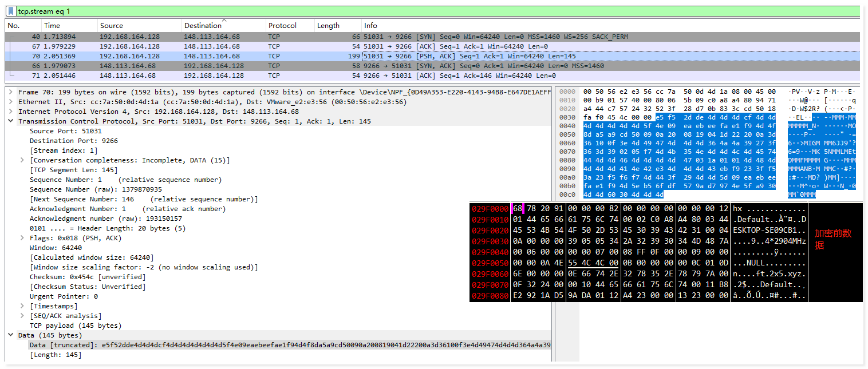Expand the Flags: 0x018 (PSH, ACK) field
The width and height of the screenshot is (868, 369).
[22, 238]
